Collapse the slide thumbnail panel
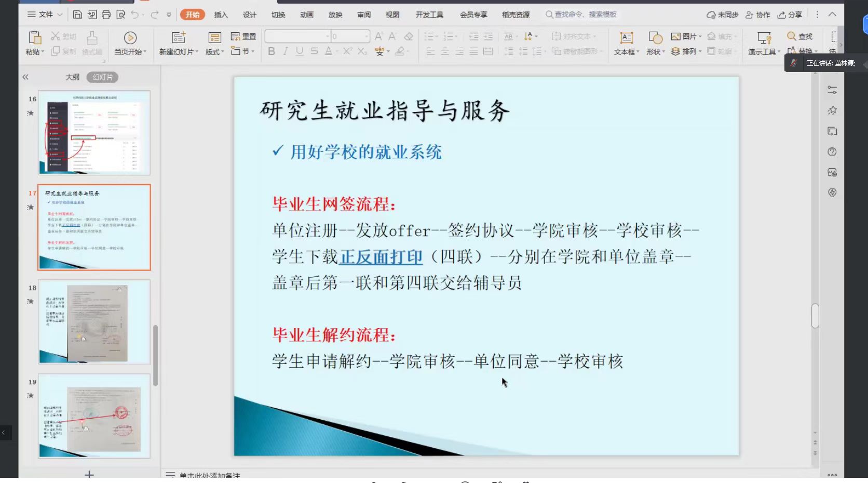 tap(25, 77)
